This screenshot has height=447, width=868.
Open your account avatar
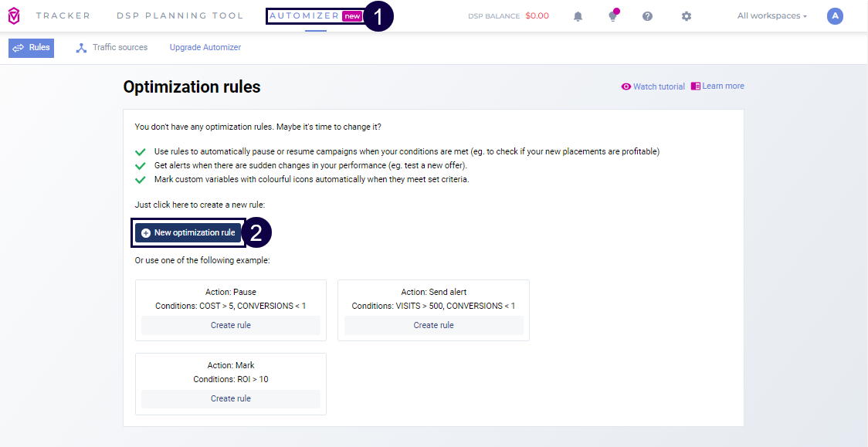click(x=835, y=15)
